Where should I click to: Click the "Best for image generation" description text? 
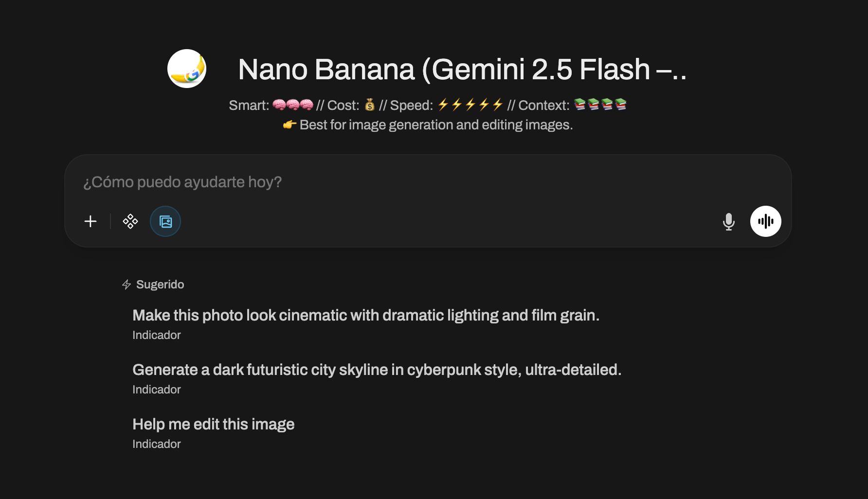(x=436, y=125)
